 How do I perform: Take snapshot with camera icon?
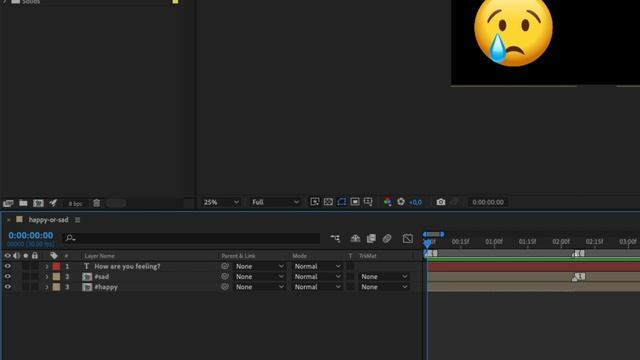441,202
